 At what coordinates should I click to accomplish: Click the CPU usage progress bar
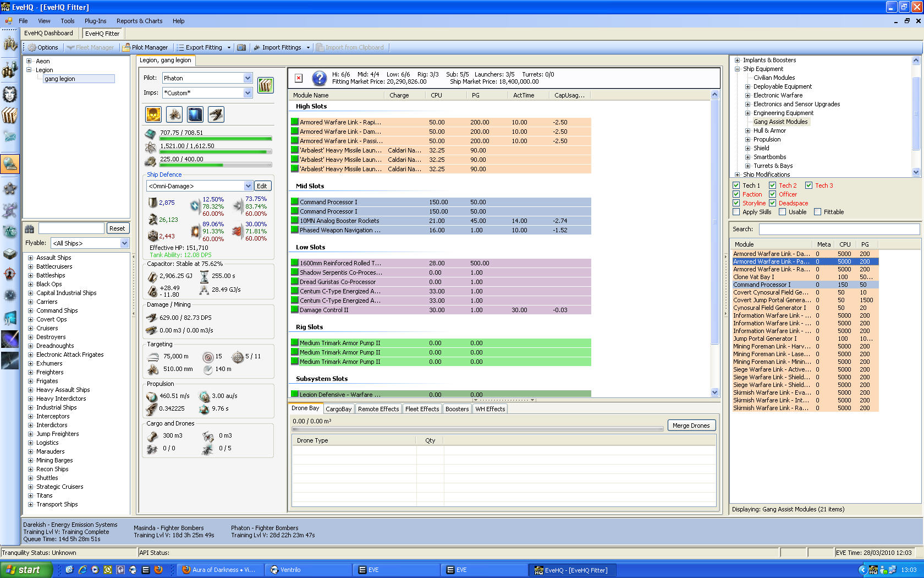tap(216, 139)
